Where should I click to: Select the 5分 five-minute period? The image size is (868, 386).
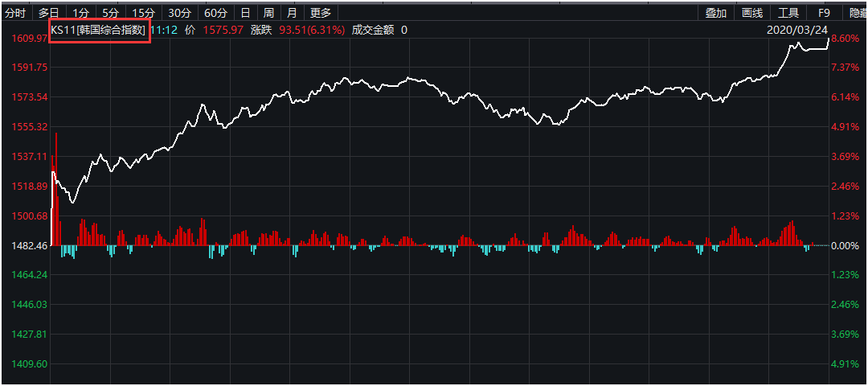click(110, 13)
